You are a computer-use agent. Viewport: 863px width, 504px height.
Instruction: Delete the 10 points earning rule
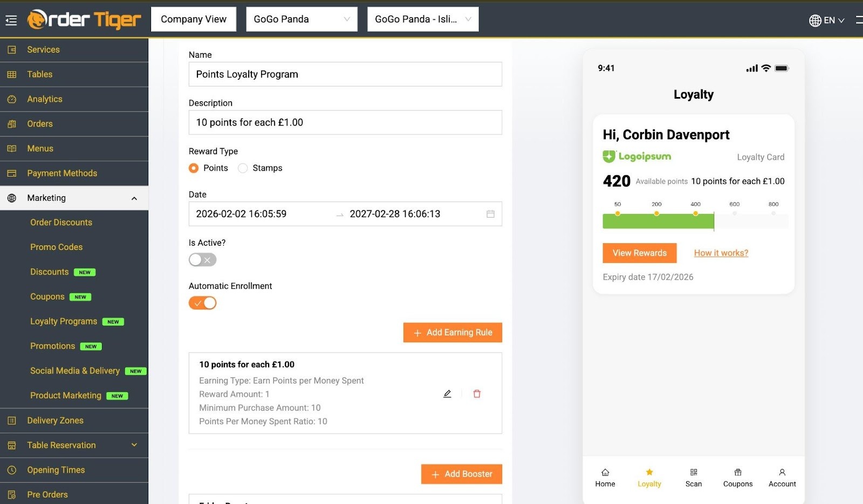click(477, 394)
